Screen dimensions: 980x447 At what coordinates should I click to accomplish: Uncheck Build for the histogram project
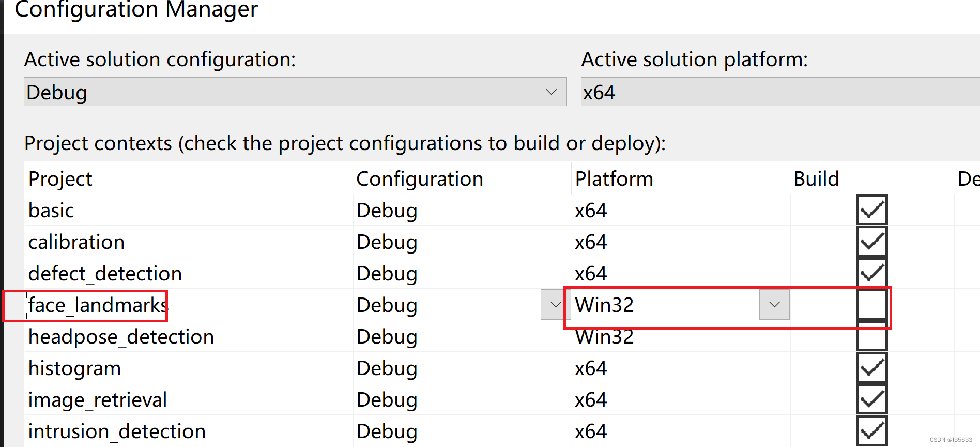pyautogui.click(x=871, y=367)
